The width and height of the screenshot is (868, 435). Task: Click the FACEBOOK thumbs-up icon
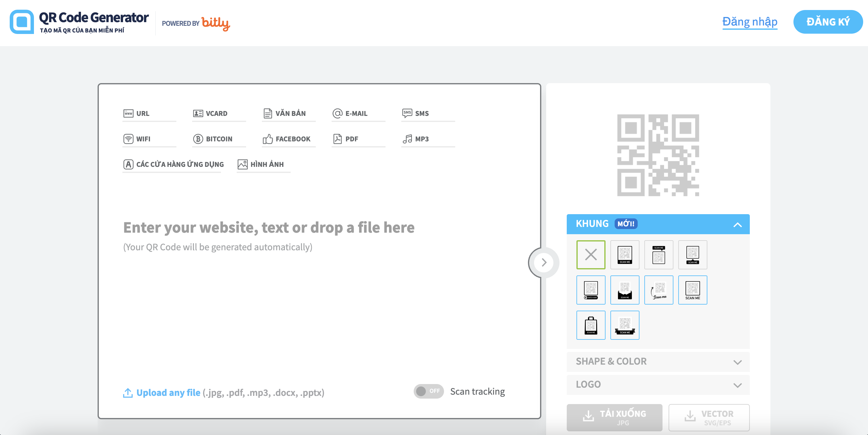[268, 139]
